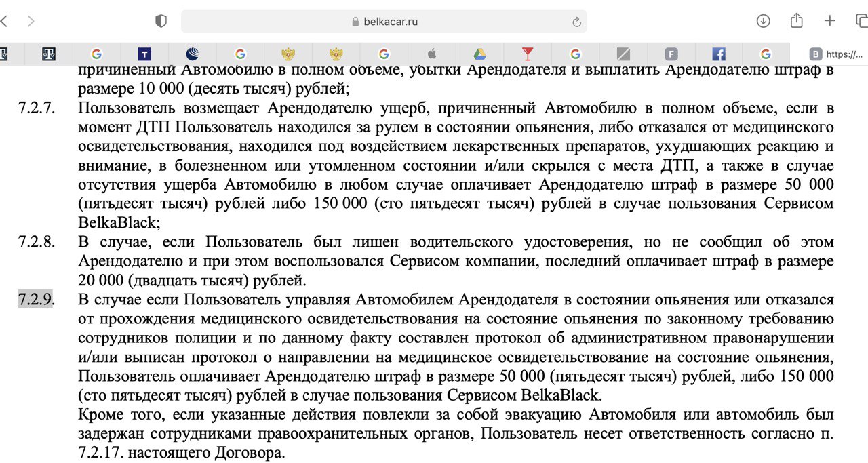Viewport: 868px width, 463px height.
Task: Click the text 20 000 (двадцать тысяч) рублей
Action: pyautogui.click(x=193, y=280)
